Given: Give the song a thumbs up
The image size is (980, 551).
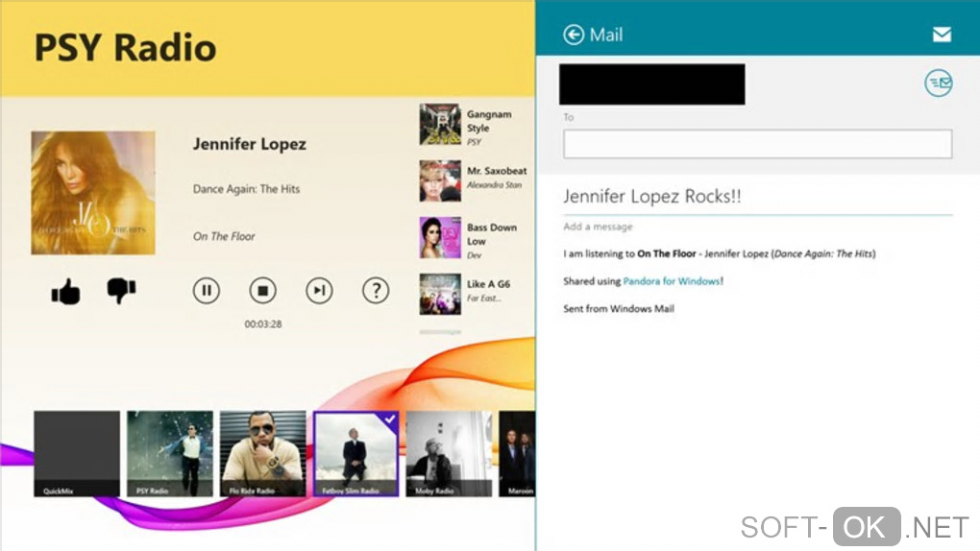Looking at the screenshot, I should click(65, 291).
